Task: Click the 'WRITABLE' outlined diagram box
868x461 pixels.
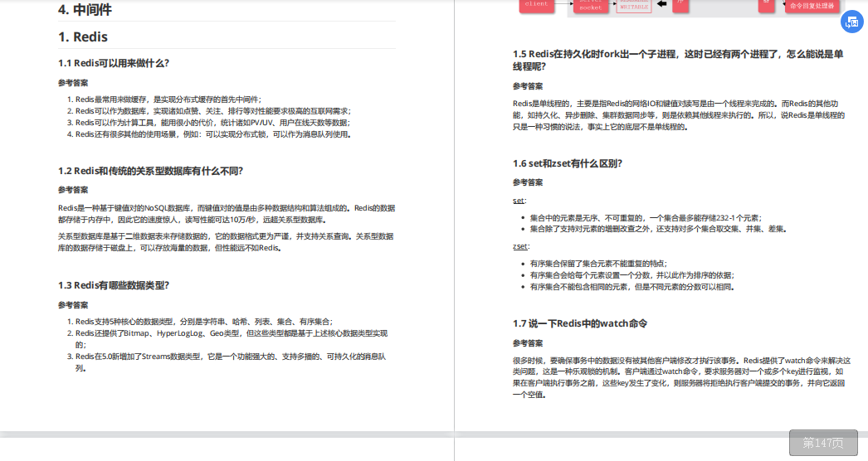Action: point(634,6)
